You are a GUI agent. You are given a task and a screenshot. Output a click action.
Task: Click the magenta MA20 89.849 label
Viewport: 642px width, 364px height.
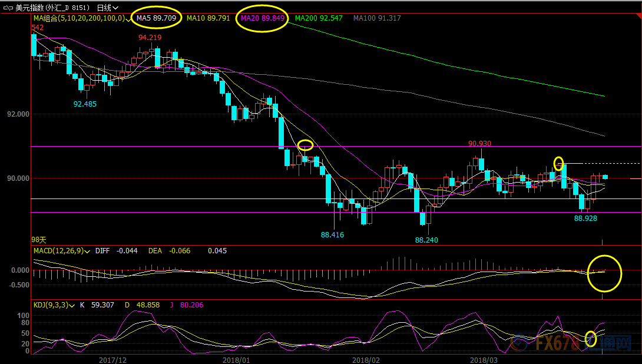coord(262,18)
